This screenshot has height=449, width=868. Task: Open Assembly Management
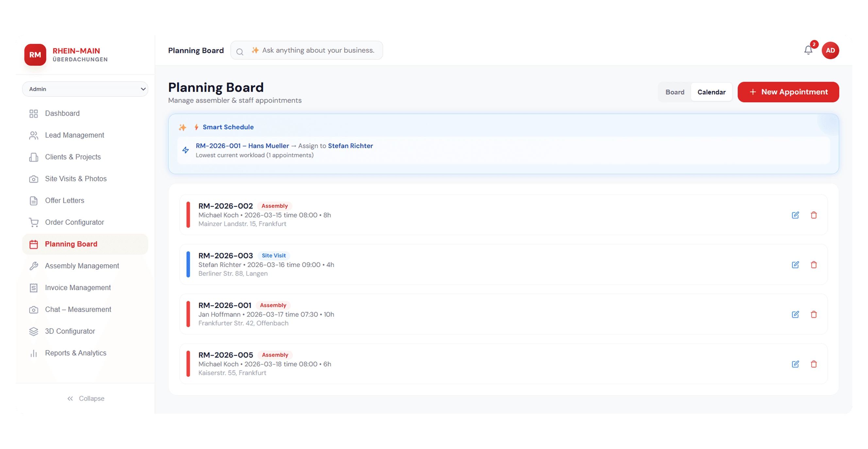click(85, 266)
